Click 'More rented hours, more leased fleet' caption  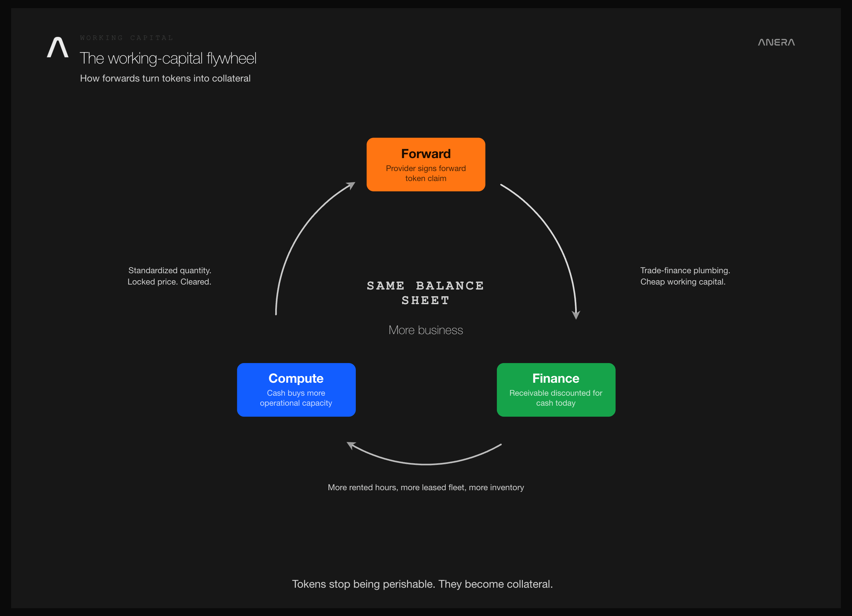point(426,487)
